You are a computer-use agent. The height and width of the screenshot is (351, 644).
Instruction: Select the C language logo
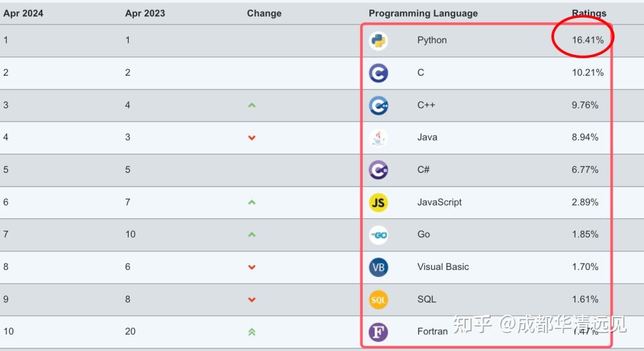click(x=377, y=72)
